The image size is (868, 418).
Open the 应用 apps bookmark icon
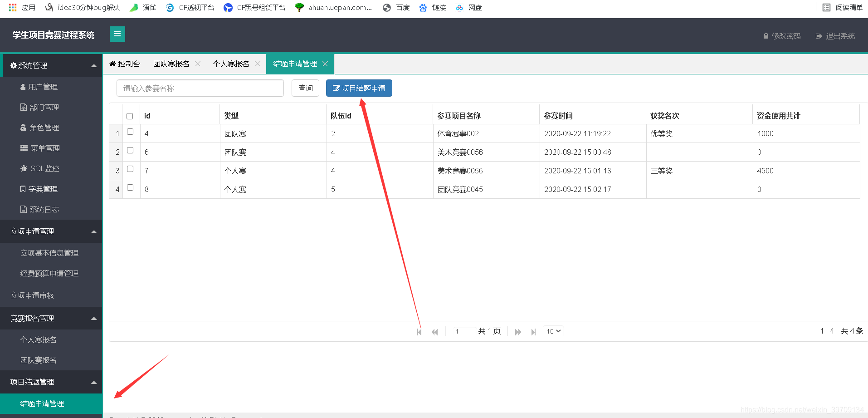[x=22, y=8]
